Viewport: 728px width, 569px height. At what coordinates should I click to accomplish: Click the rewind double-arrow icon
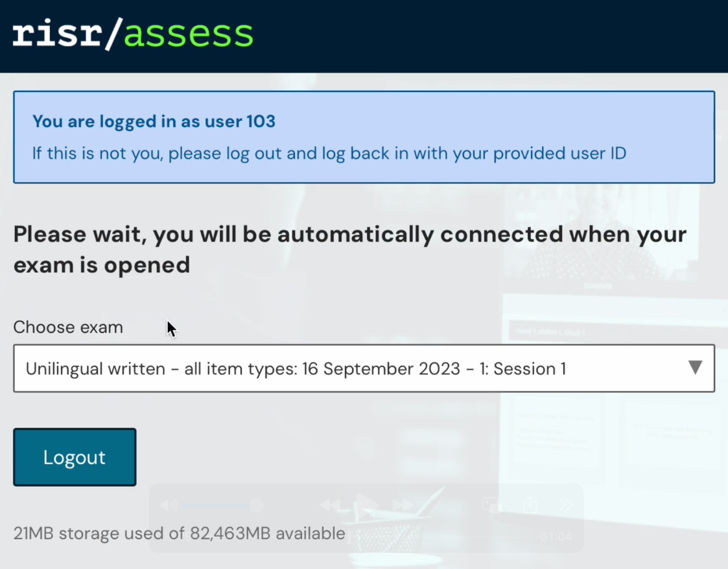coord(330,505)
